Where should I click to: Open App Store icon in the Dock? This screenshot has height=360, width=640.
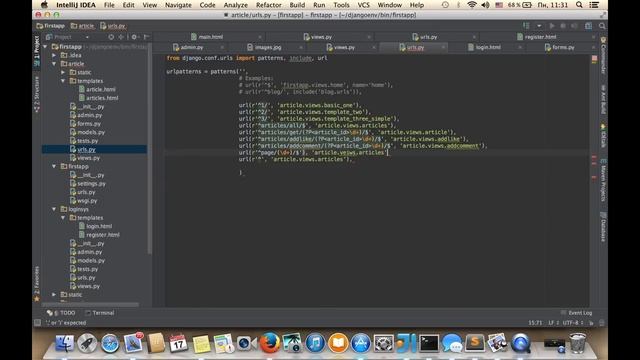(x=361, y=343)
